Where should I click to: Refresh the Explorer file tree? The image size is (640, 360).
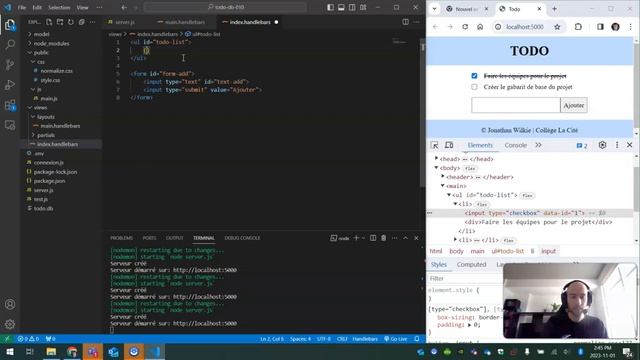[71, 22]
